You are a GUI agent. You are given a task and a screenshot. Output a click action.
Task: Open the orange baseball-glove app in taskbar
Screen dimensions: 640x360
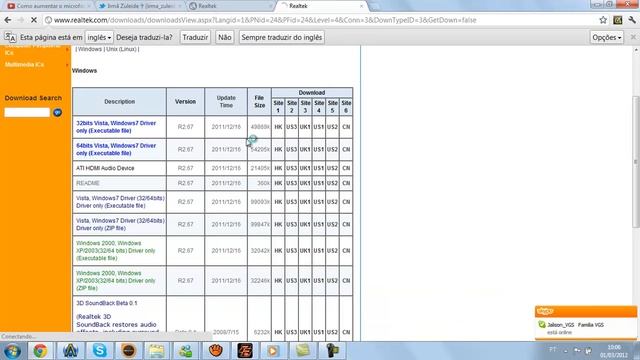pyautogui.click(x=216, y=351)
